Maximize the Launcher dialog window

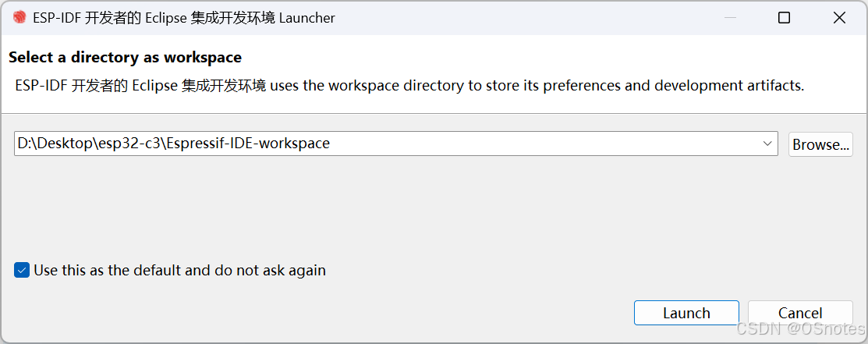tap(784, 17)
